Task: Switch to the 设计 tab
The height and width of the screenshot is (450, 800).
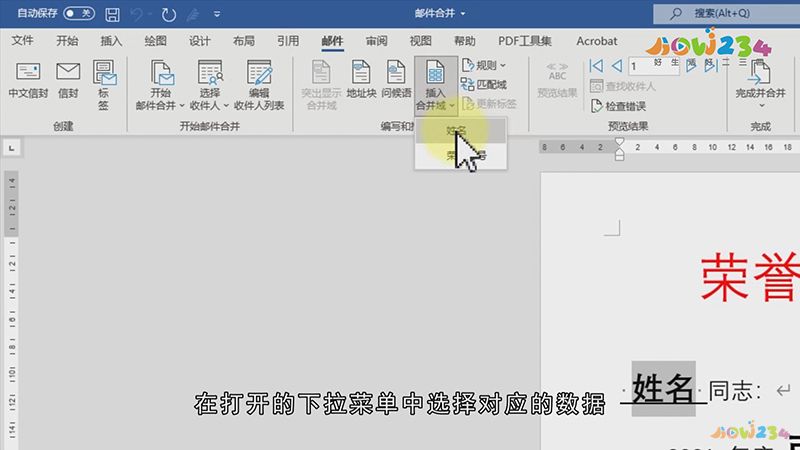Action: [199, 41]
